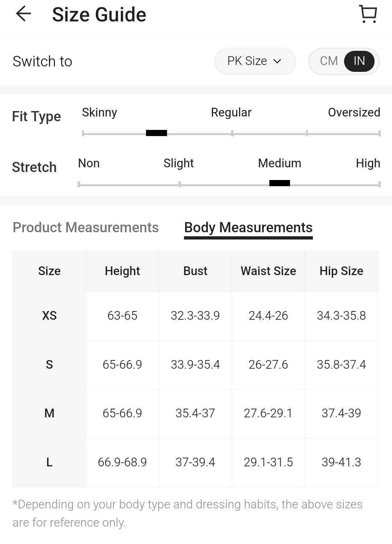Click the Fit Type slider indicator

coord(156,133)
